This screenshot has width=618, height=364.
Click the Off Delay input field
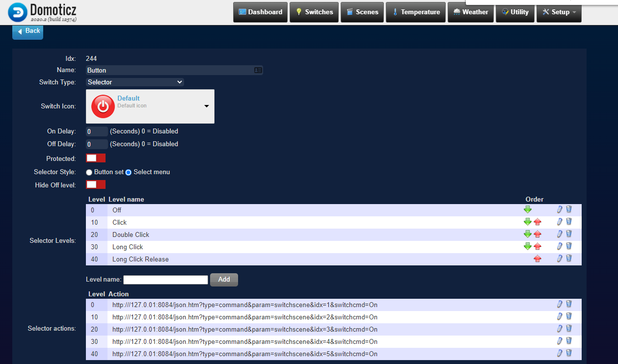click(97, 144)
